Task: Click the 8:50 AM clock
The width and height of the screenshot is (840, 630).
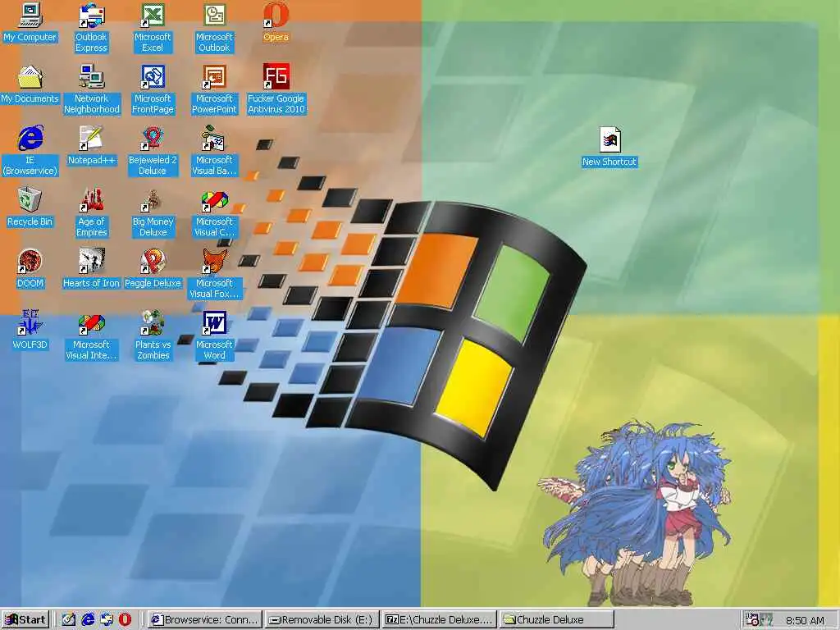Action: (x=806, y=620)
